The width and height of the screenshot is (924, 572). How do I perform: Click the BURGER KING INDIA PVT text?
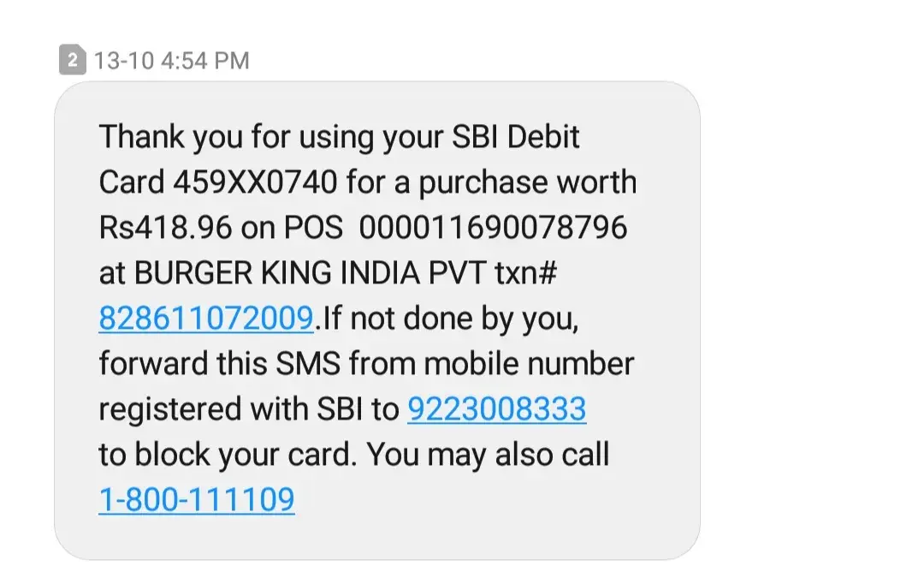pos(310,273)
